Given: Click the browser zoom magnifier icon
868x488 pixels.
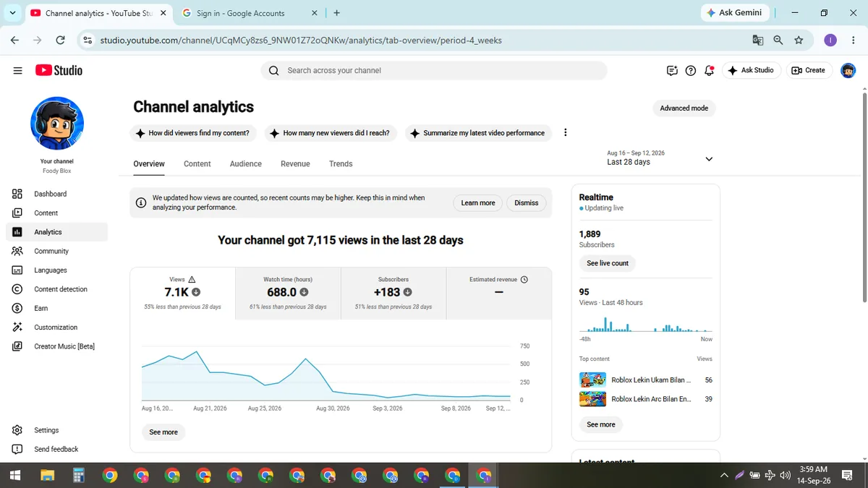Looking at the screenshot, I should click(778, 40).
